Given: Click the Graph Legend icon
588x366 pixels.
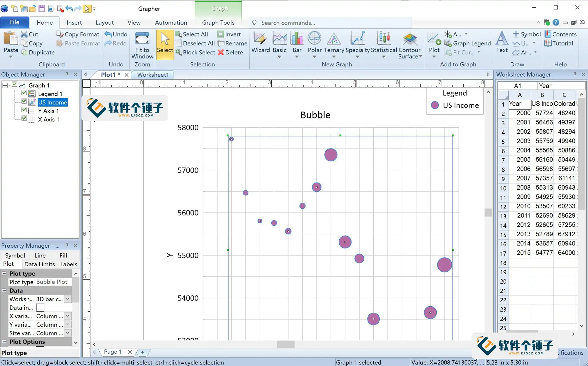Looking at the screenshot, I should point(448,44).
